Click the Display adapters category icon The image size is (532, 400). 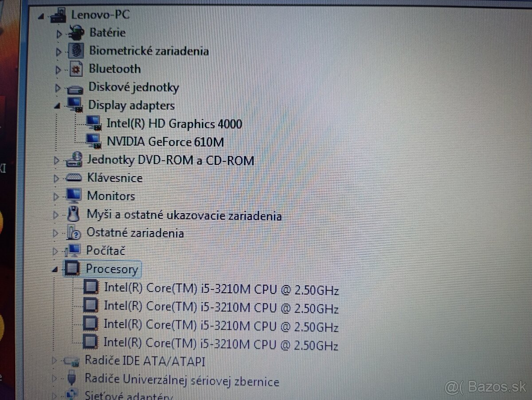[x=75, y=105]
